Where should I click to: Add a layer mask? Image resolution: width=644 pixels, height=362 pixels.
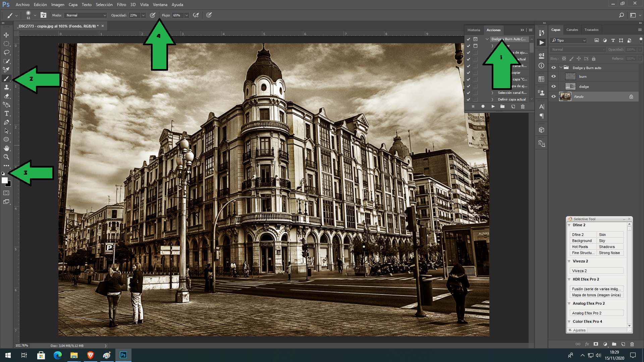tap(596, 344)
